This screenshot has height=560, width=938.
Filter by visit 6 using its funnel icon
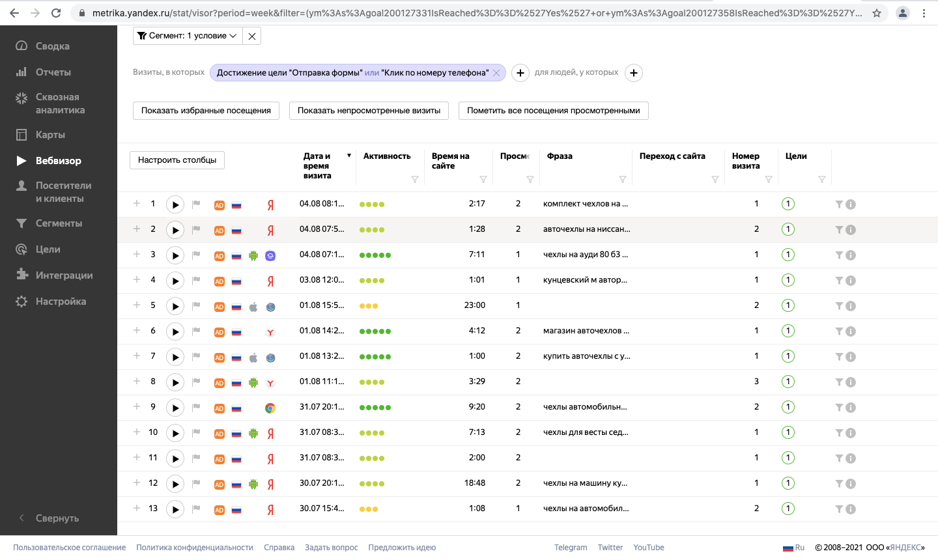(839, 331)
